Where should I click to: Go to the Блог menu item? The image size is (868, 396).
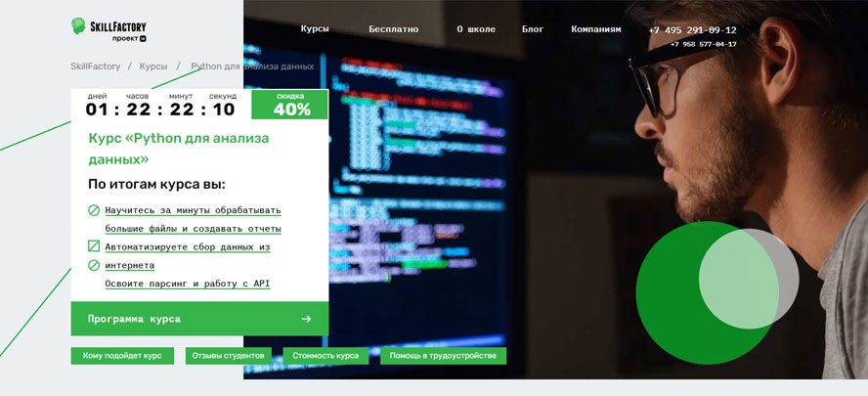(x=533, y=28)
